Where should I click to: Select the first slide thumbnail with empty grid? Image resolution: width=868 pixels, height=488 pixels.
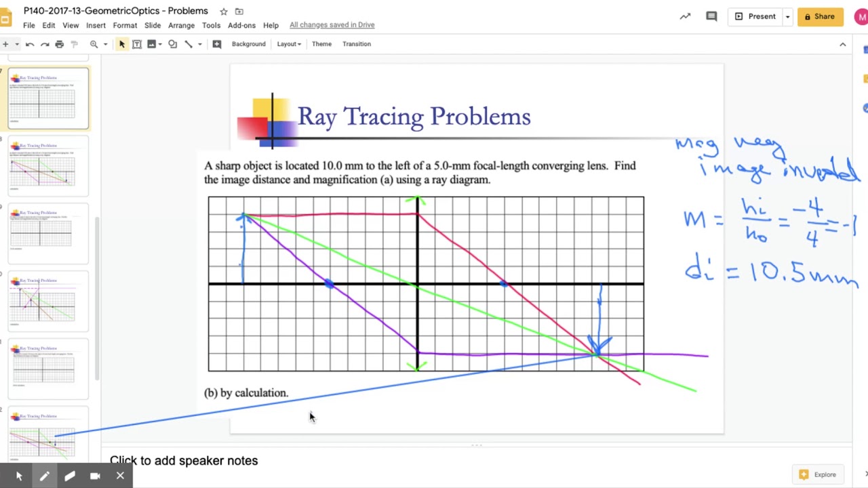tap(48, 98)
